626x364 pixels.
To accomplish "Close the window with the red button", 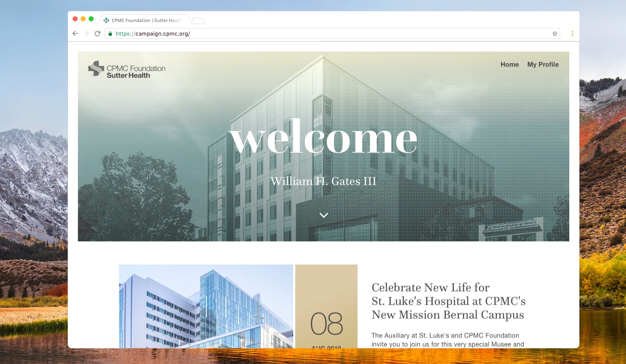I will click(75, 19).
